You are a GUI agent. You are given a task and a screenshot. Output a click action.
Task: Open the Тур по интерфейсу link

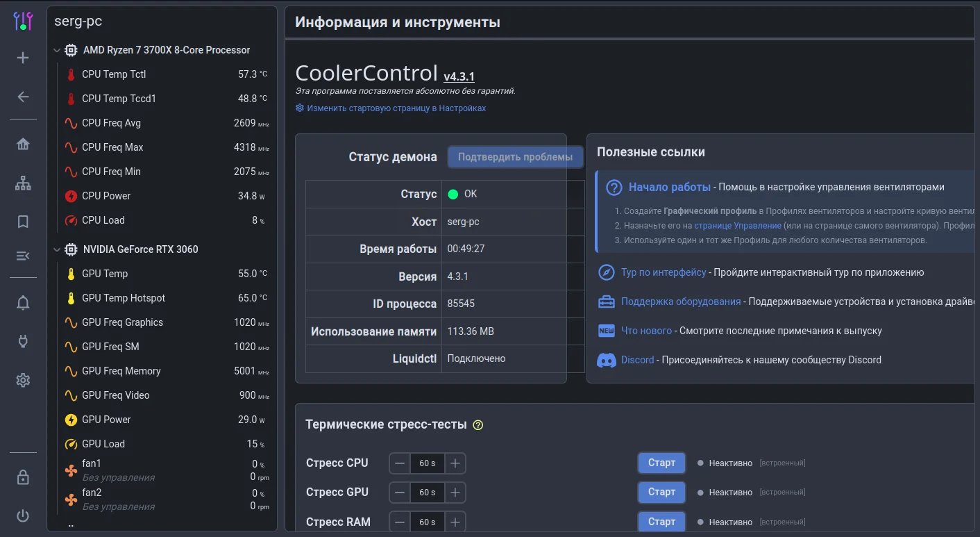pyautogui.click(x=664, y=272)
